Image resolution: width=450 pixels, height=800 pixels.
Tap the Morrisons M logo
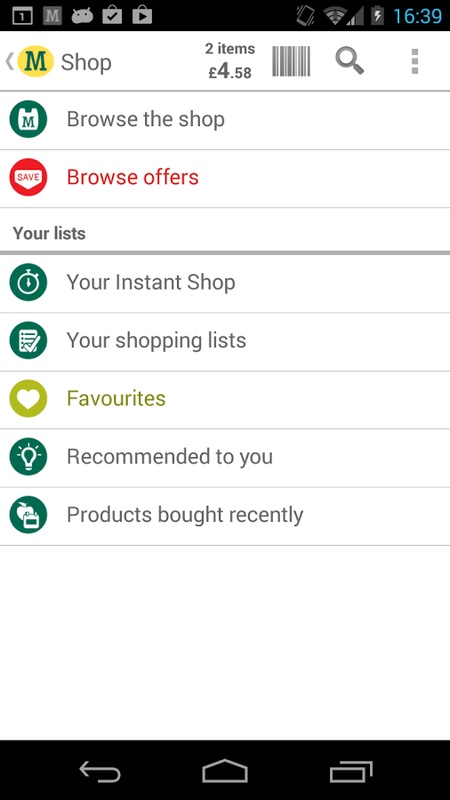pos(35,61)
